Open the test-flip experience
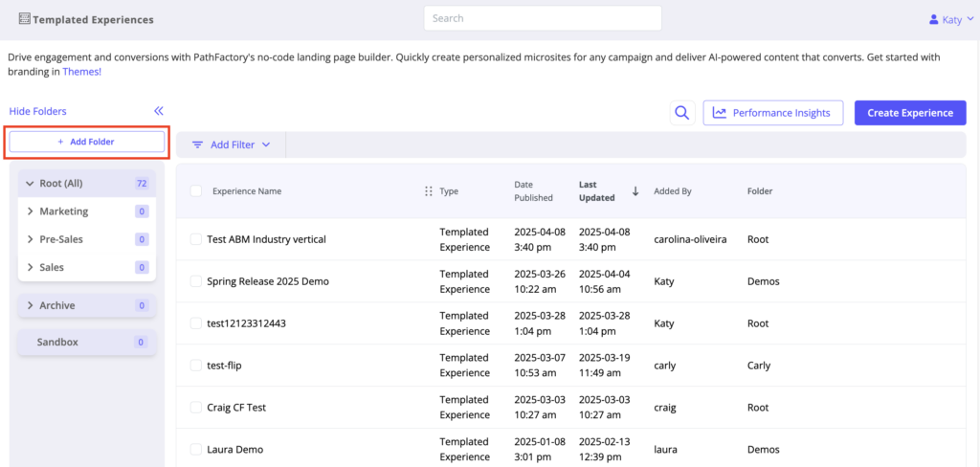Viewport: 980px width, 467px height. click(x=224, y=366)
